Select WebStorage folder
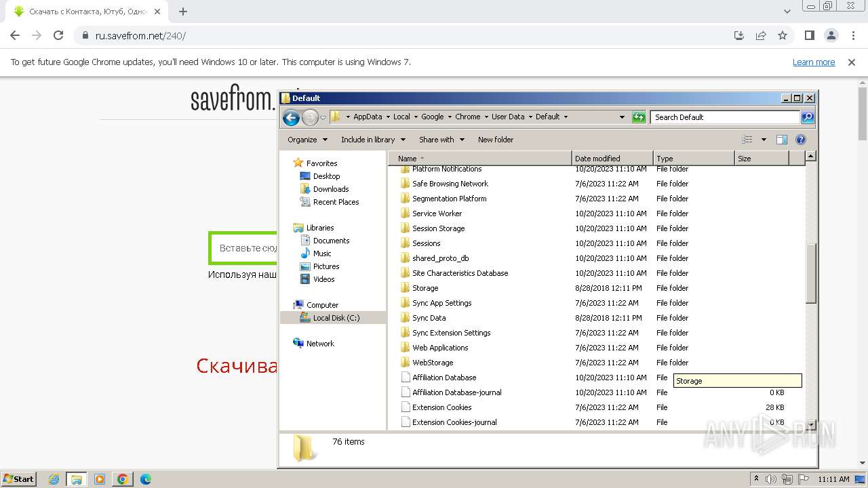 (x=433, y=363)
